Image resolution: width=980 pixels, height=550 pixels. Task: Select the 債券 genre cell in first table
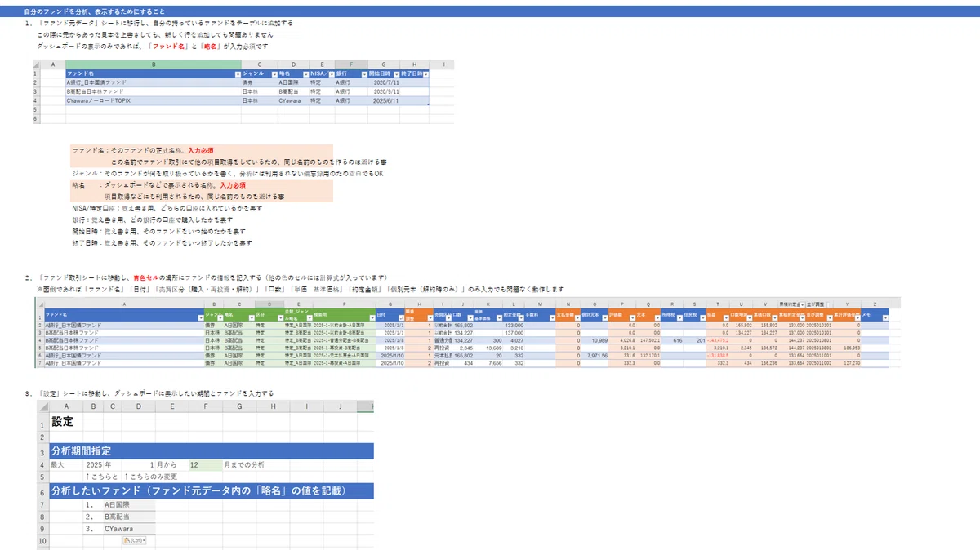260,82
